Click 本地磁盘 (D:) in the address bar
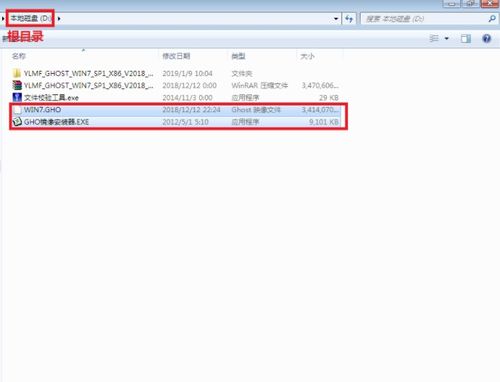 (x=31, y=18)
